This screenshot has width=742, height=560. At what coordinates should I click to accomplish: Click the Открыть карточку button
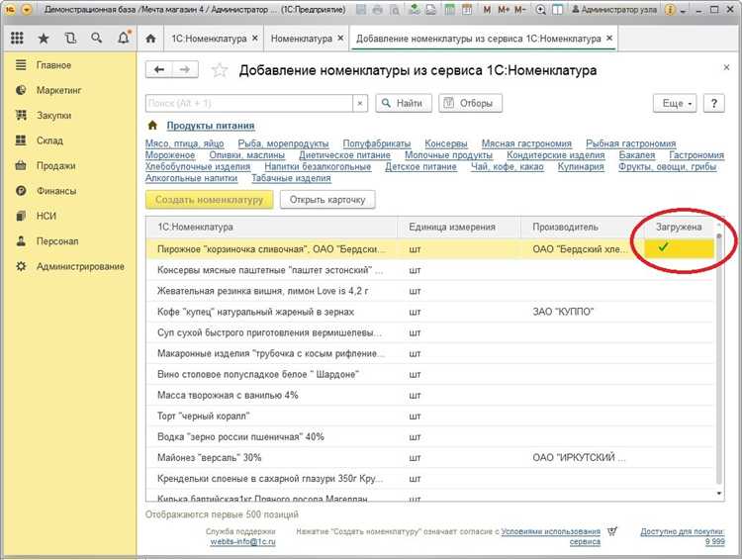[x=327, y=200]
